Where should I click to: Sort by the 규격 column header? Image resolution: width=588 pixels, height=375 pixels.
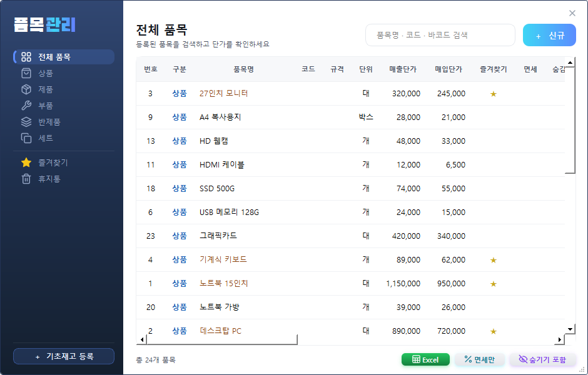(337, 69)
